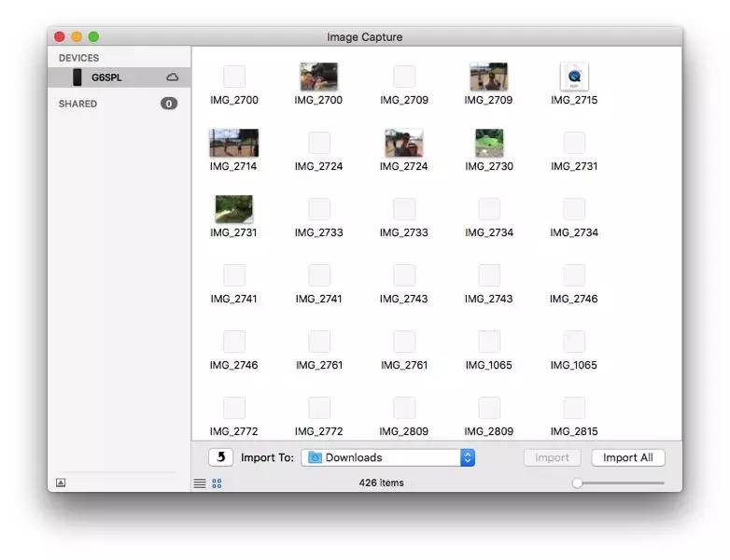
Task: Click the green full-screen window button
Action: (93, 36)
